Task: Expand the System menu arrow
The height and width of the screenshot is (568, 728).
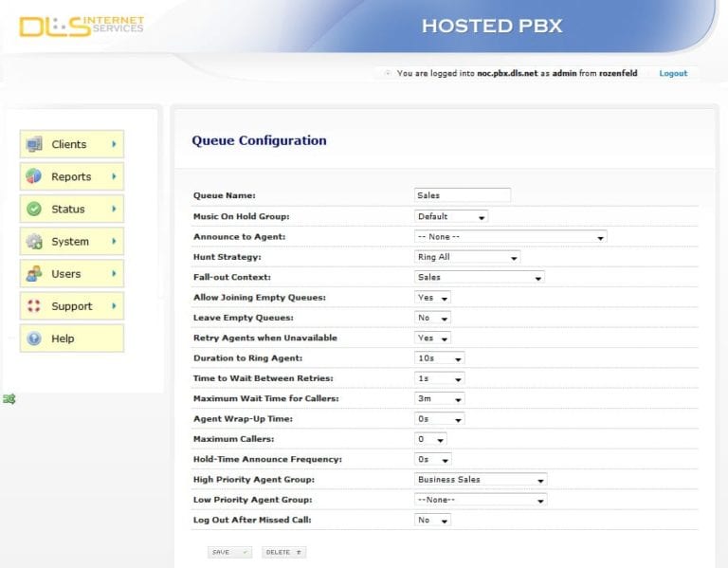Action: [x=114, y=241]
